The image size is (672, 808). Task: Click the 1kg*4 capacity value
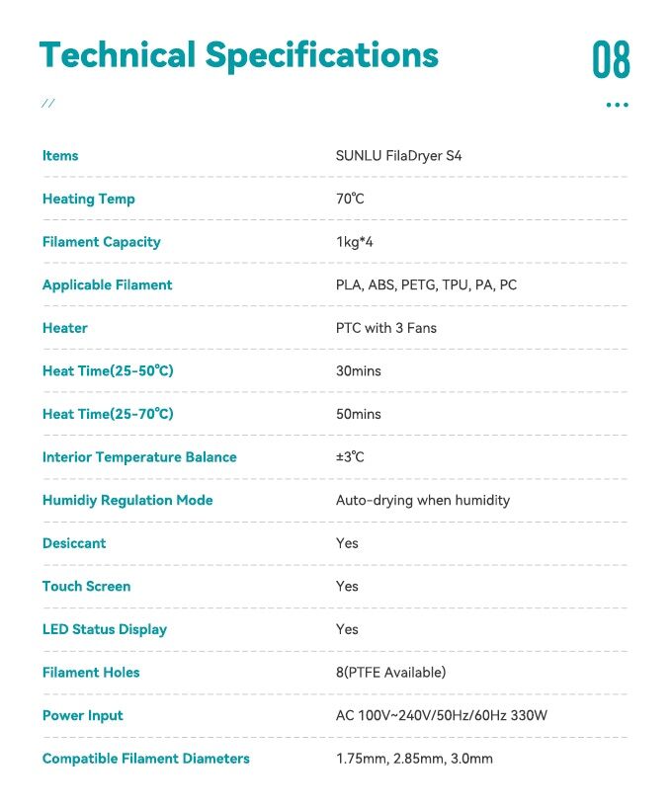click(355, 242)
